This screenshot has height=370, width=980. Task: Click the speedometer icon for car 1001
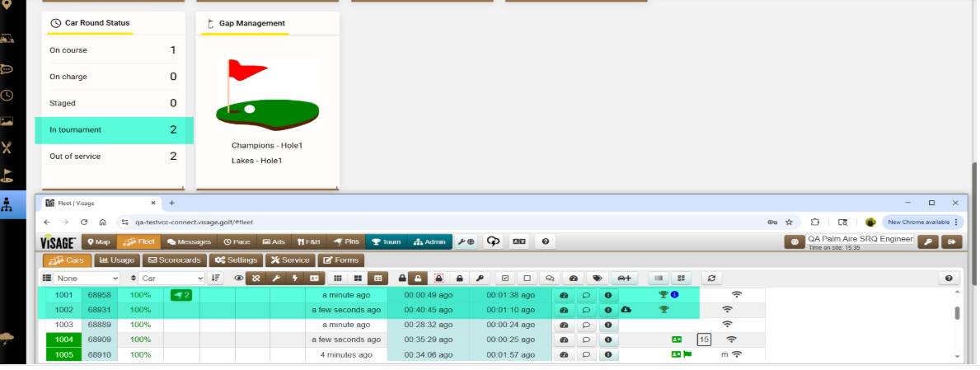click(564, 295)
